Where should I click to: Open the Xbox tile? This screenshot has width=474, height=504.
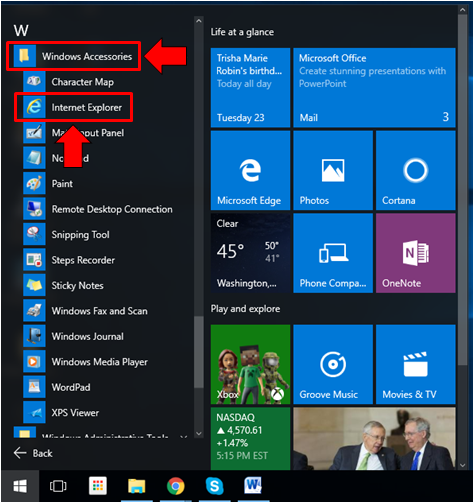click(x=250, y=364)
